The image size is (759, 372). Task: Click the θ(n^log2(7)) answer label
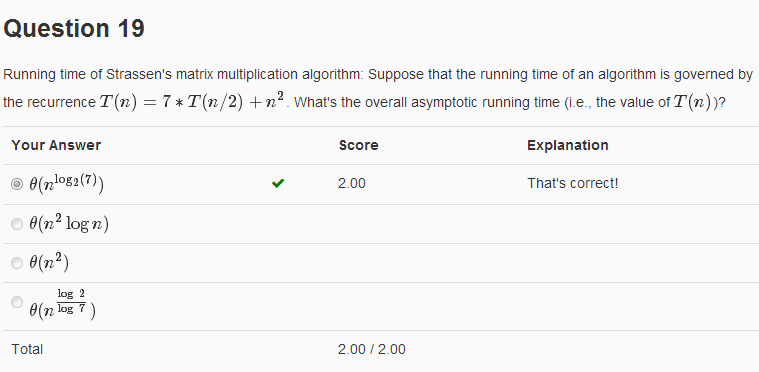66,183
